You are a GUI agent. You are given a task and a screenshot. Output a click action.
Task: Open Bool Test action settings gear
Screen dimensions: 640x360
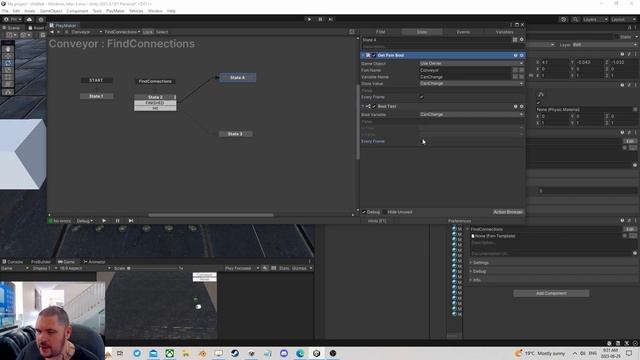521,106
